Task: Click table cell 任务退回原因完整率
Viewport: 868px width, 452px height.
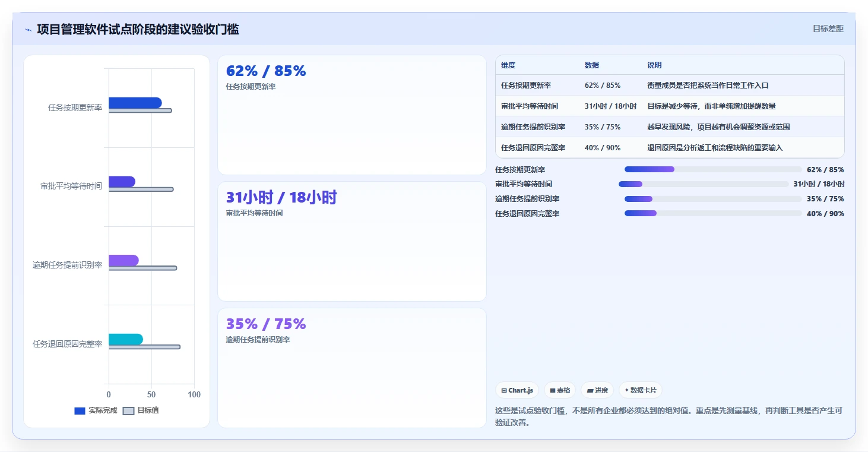Action: coord(533,148)
